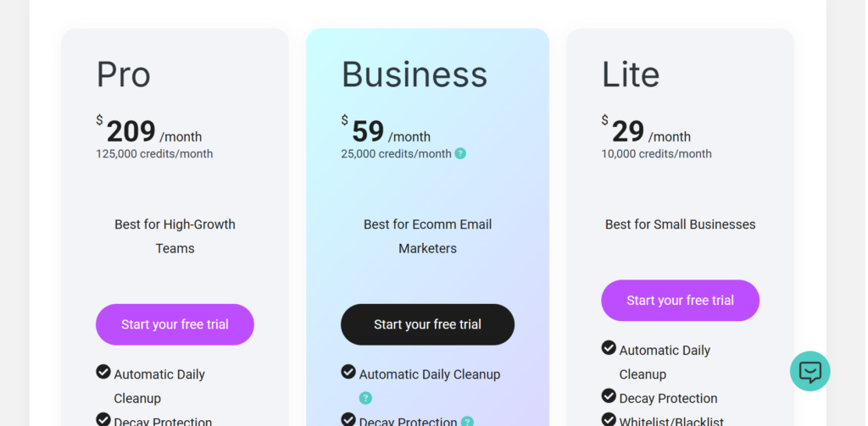Click help icon beside 25,000 credits/month
The width and height of the screenshot is (868, 426).
point(460,153)
